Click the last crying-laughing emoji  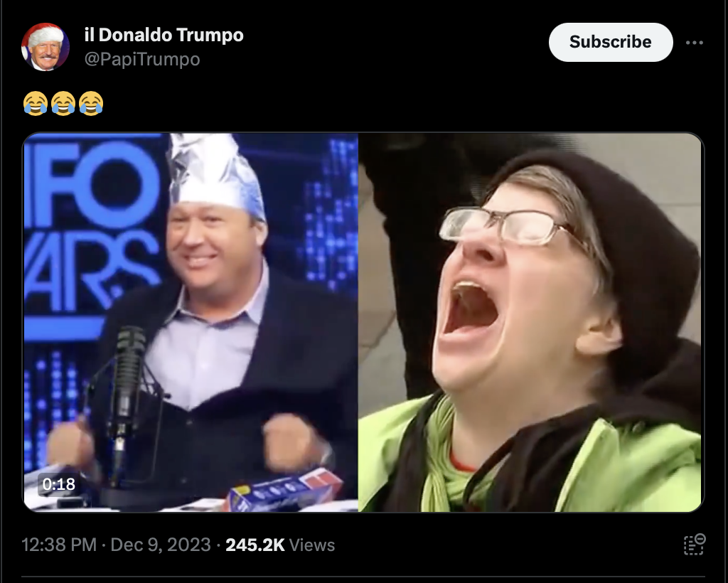(x=91, y=103)
